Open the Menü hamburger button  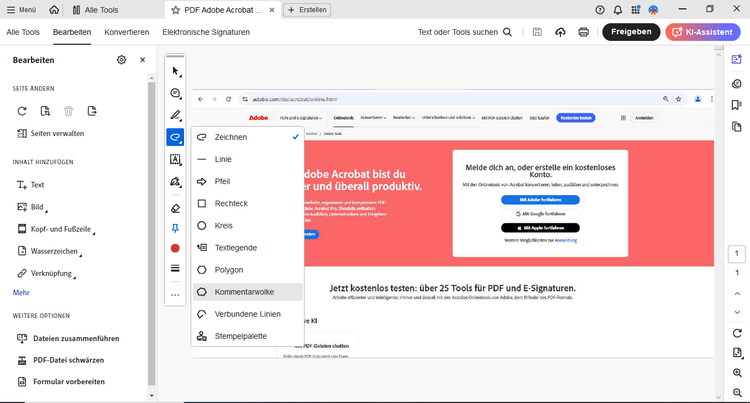pos(22,10)
